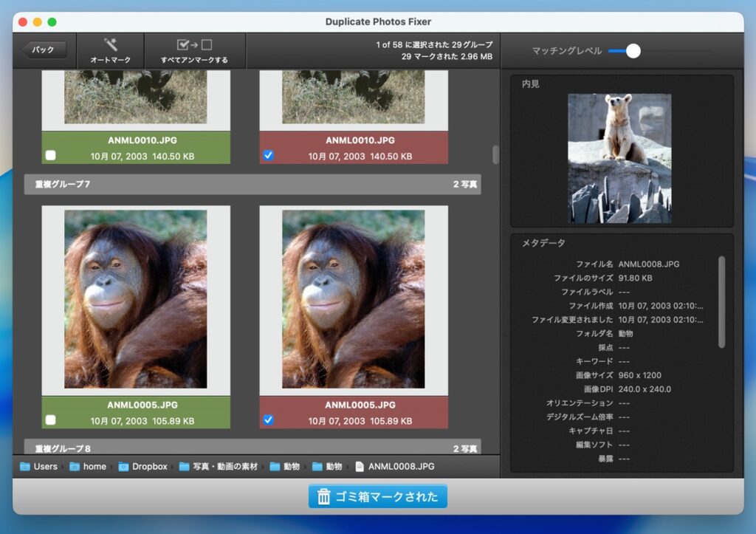Click the Auto Mark magic wand icon
The width and height of the screenshot is (756, 534).
(x=111, y=45)
